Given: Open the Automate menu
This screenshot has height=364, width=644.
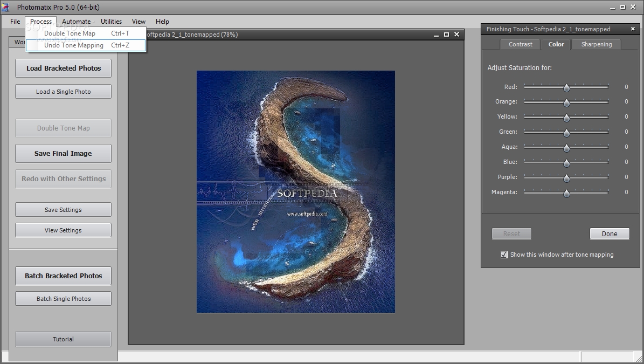Looking at the screenshot, I should 76,22.
